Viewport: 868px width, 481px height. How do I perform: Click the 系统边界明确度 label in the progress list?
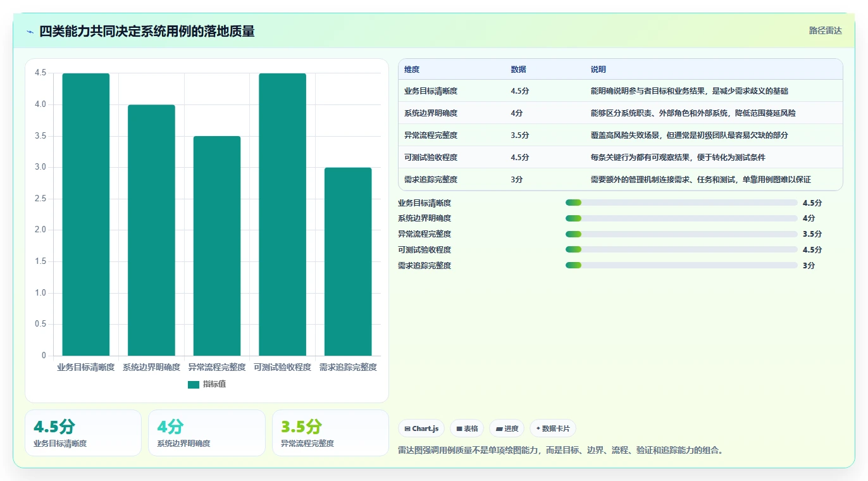click(x=425, y=218)
